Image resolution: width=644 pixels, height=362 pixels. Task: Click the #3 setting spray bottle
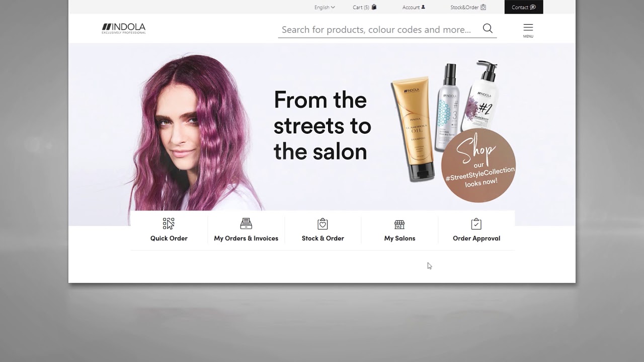447,107
